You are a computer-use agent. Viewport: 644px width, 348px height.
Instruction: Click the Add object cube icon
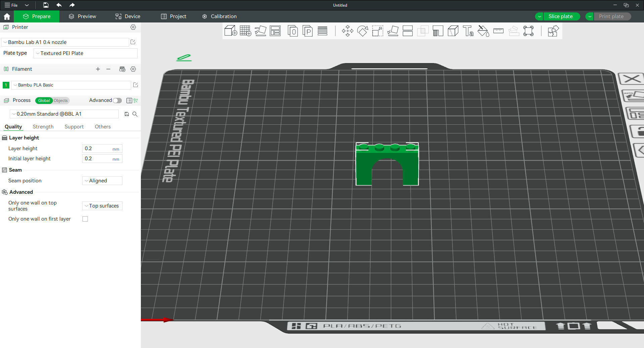pos(230,31)
